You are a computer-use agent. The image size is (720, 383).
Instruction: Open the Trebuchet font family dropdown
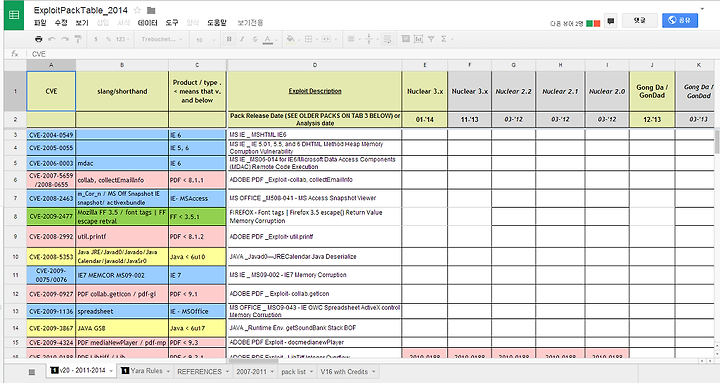tap(162, 39)
